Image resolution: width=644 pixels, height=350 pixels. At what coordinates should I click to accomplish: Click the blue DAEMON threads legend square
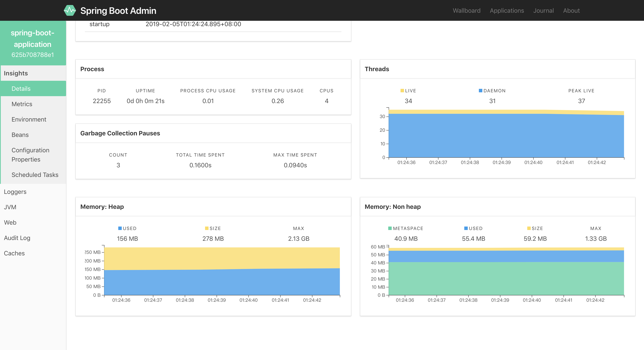click(480, 91)
